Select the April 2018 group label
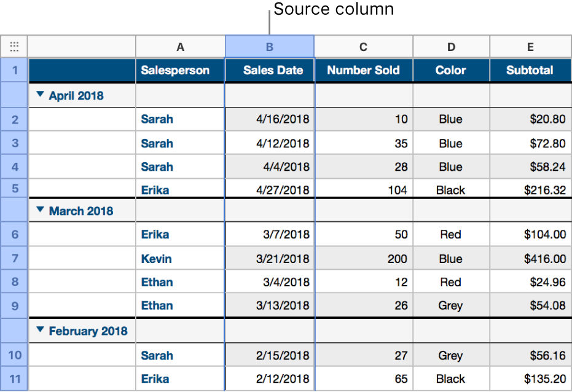572x392 pixels. point(76,95)
